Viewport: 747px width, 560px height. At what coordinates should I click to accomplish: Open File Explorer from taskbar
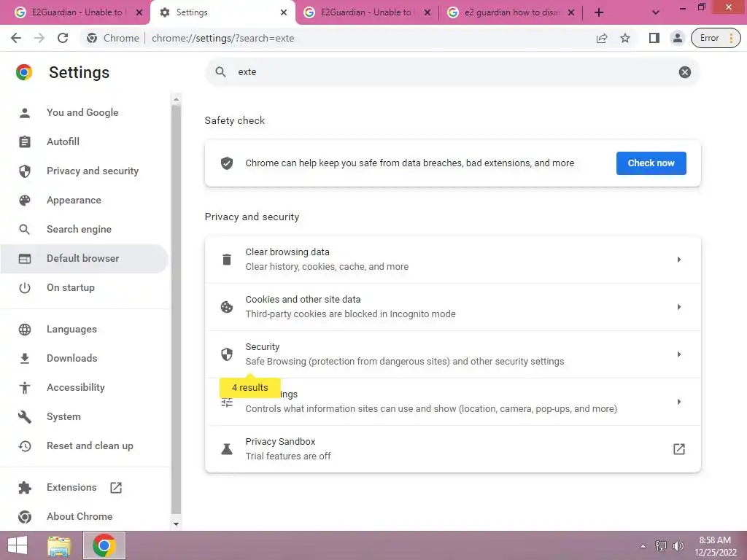pyautogui.click(x=59, y=545)
